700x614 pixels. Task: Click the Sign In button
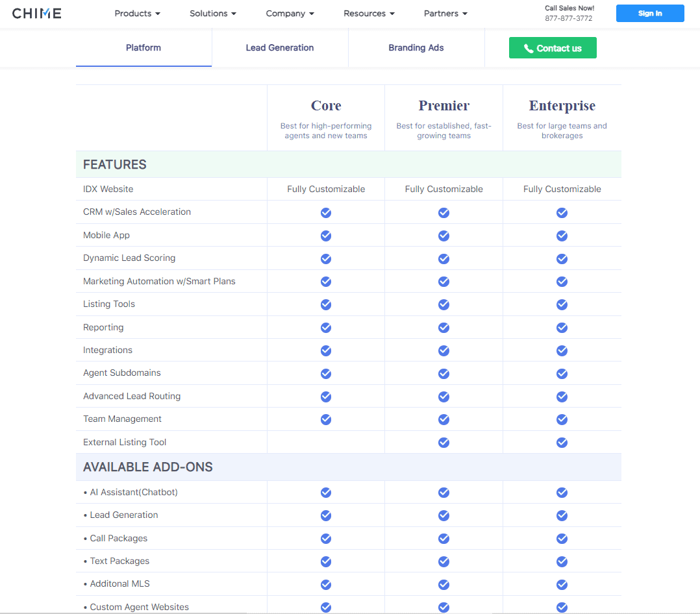point(650,13)
